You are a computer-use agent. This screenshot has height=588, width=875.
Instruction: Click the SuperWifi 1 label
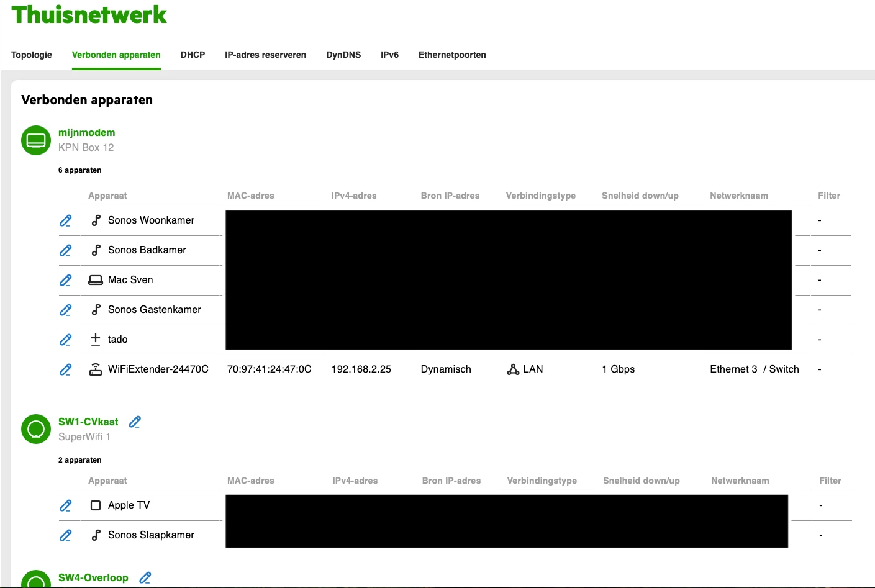[x=84, y=436]
